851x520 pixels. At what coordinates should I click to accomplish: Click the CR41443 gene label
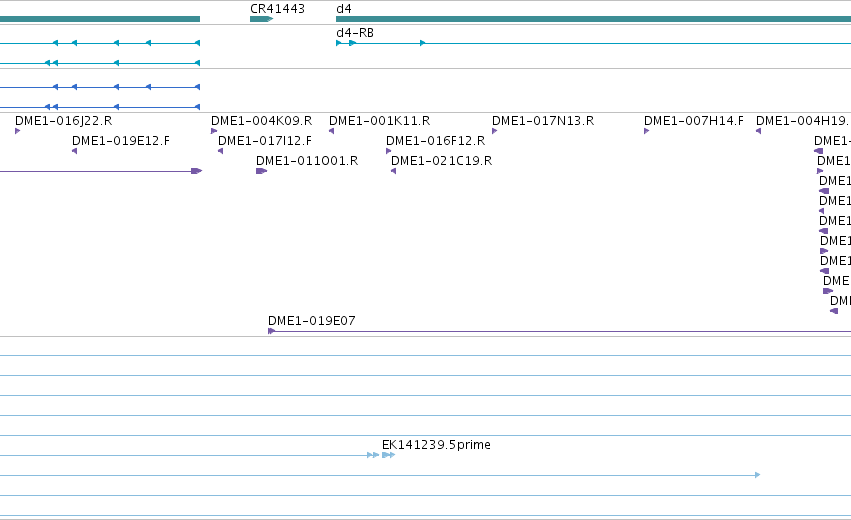pos(277,9)
